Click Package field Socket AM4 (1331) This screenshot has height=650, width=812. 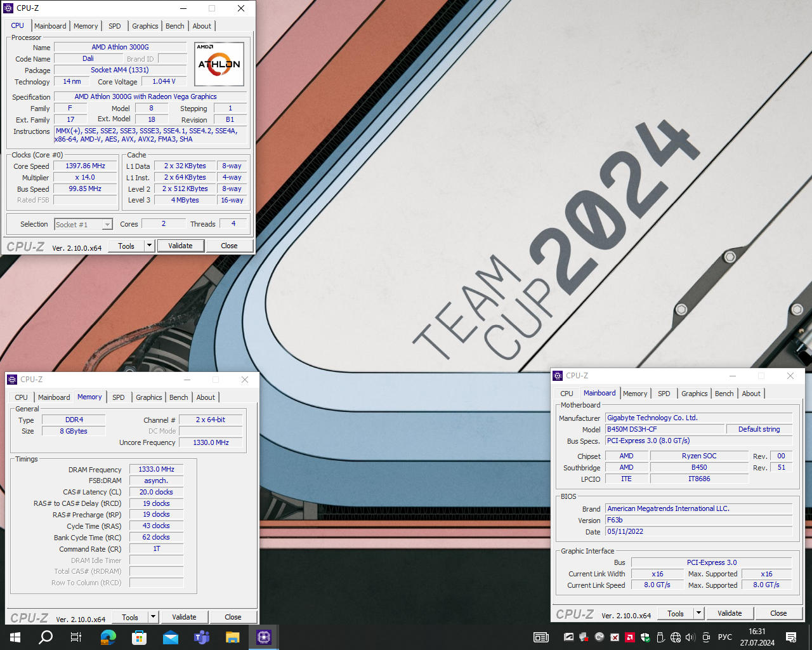pyautogui.click(x=120, y=70)
